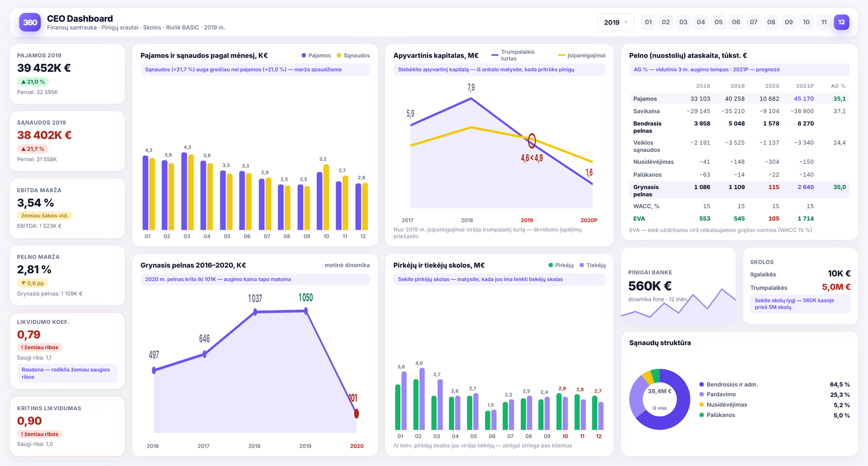Click the WACC, % row label

tap(646, 206)
